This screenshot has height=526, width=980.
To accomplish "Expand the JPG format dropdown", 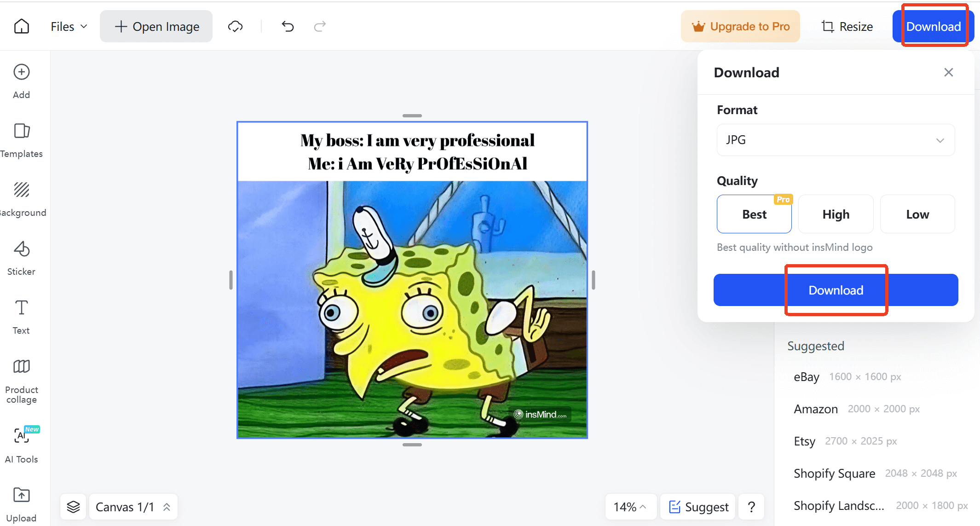I will [836, 140].
